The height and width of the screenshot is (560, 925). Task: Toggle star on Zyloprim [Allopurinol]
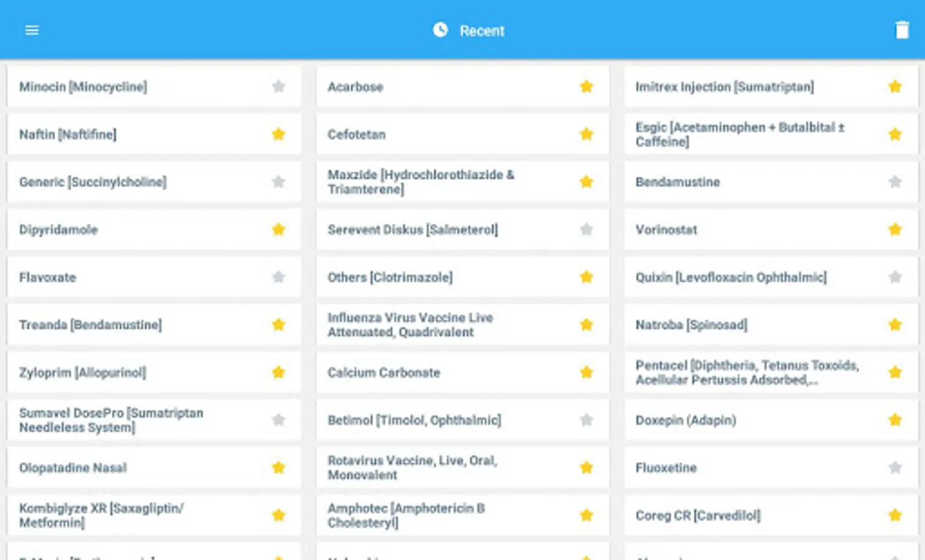pyautogui.click(x=278, y=372)
